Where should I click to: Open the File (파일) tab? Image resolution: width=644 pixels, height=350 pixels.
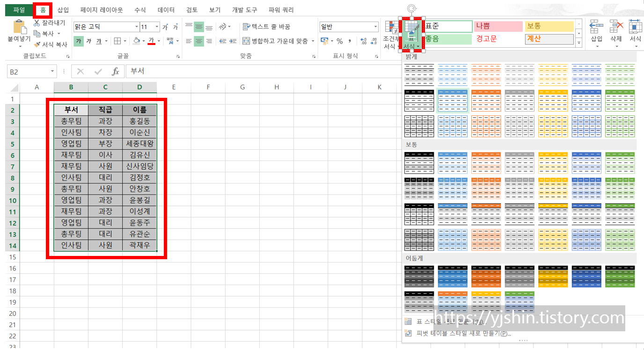(x=19, y=9)
